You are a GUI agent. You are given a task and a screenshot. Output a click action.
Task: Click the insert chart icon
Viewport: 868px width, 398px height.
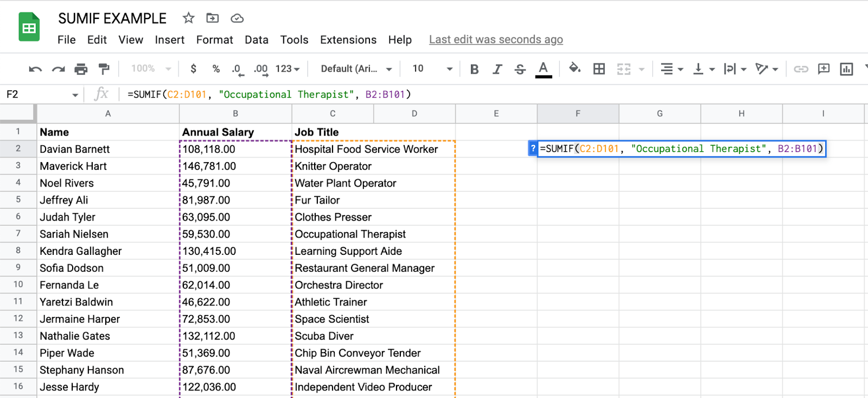point(846,69)
